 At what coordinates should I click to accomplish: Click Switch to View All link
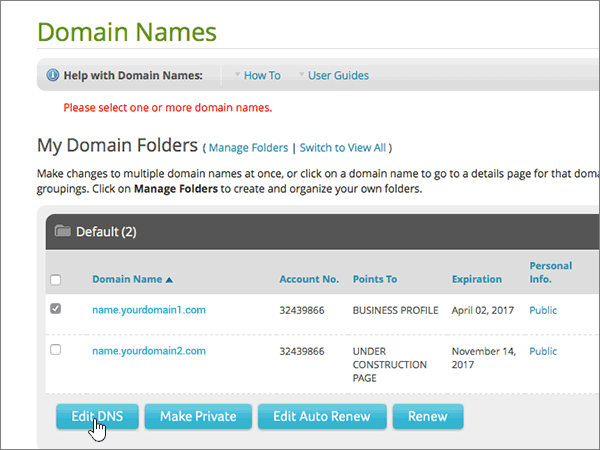tap(342, 148)
